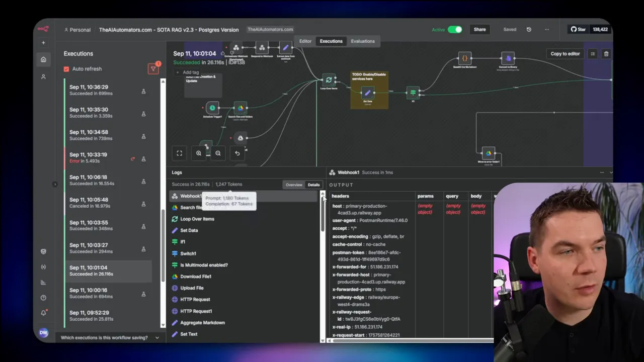
Task: Click the Share button
Action: click(479, 29)
